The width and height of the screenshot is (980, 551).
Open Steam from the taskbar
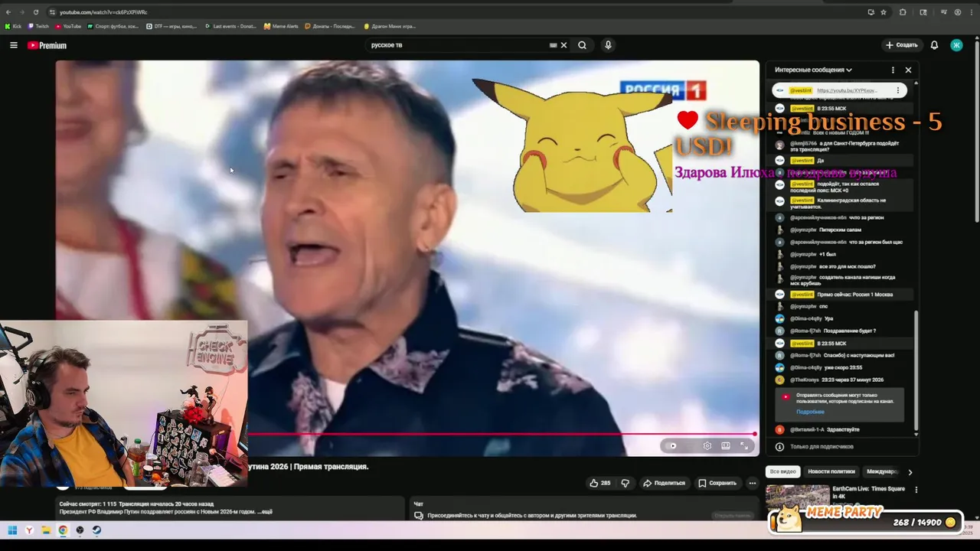tap(96, 530)
